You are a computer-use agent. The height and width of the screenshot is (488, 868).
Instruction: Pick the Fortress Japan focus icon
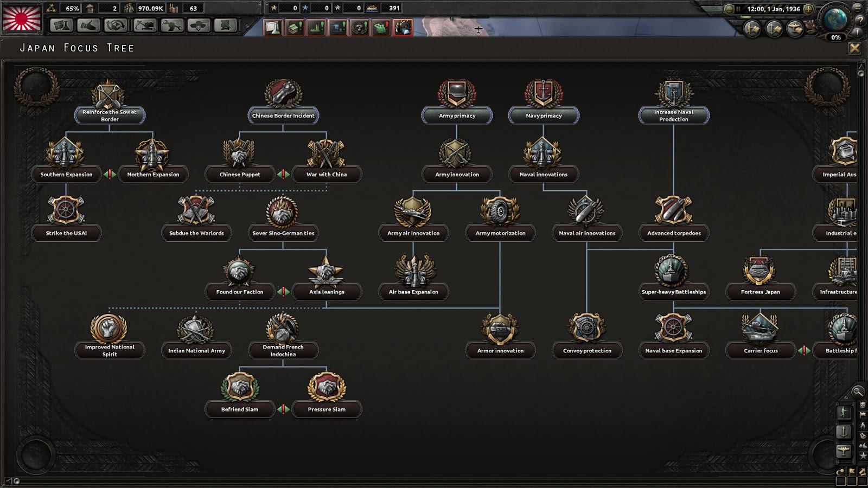pyautogui.click(x=760, y=270)
